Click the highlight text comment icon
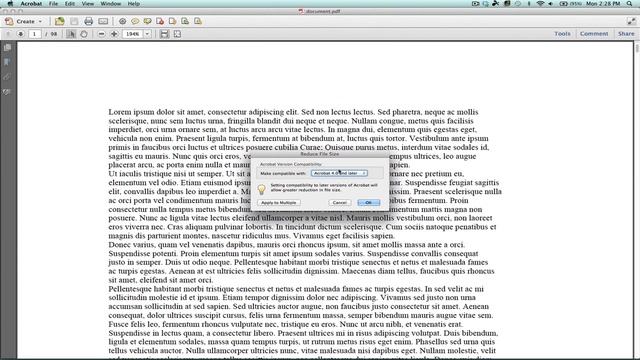The height and width of the screenshot is (360, 640). pos(147,21)
